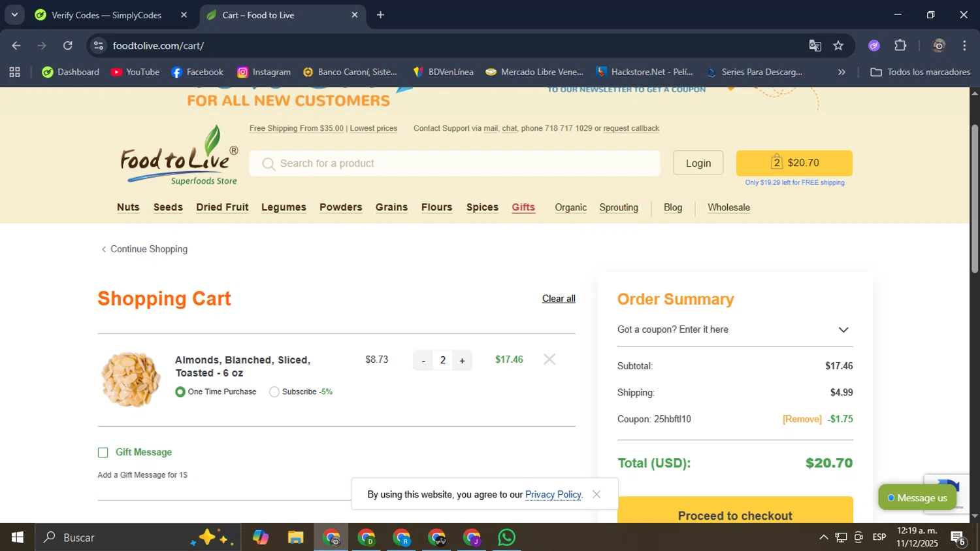Open the Dried Fruit category menu
980x551 pixels.
pyautogui.click(x=222, y=207)
